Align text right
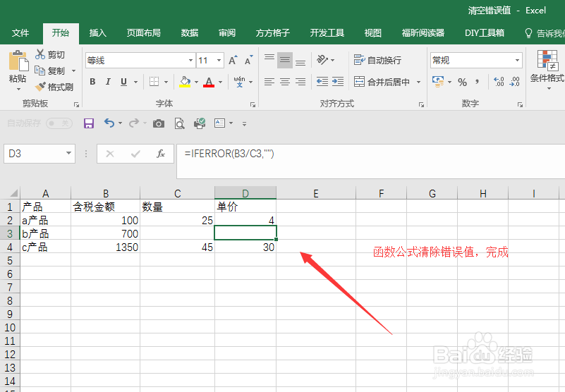The image size is (565, 392). [x=300, y=82]
